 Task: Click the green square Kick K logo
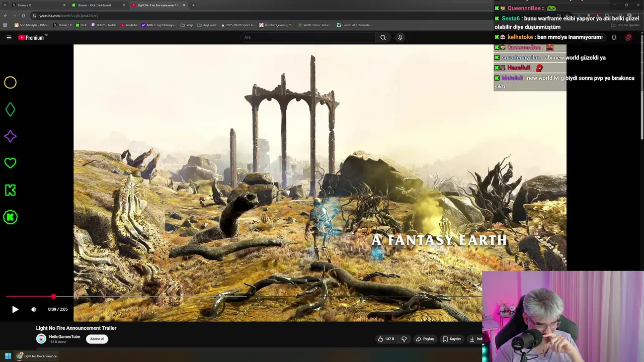tap(10, 190)
